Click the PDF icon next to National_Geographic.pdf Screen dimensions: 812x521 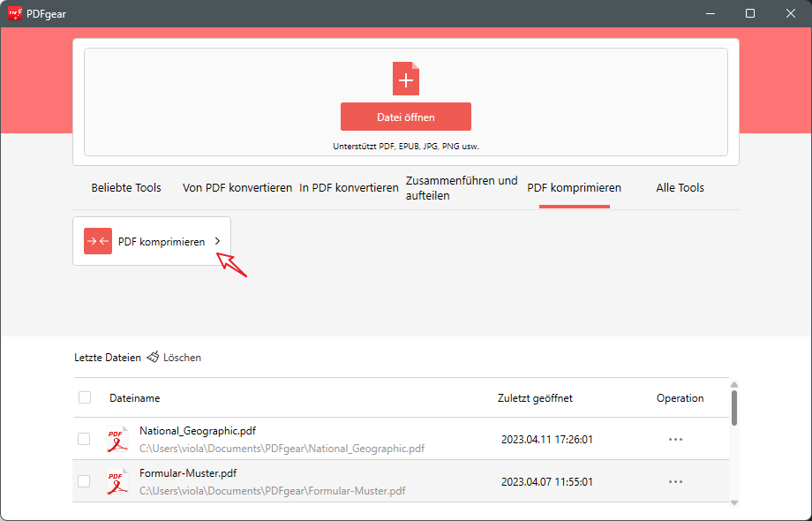pos(117,438)
